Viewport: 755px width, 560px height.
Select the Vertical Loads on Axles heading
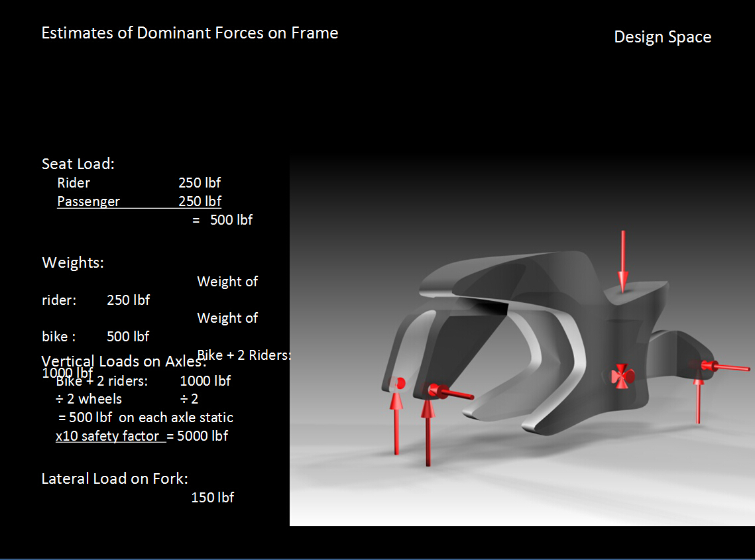123,361
